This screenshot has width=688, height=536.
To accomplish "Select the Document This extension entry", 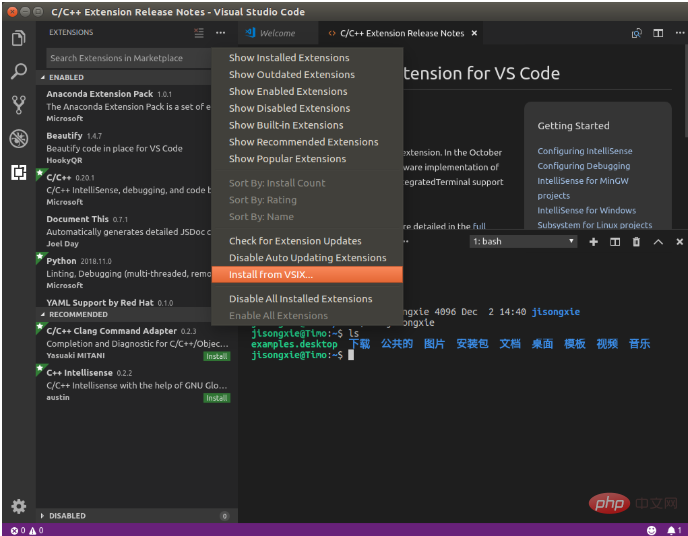I will 125,231.
